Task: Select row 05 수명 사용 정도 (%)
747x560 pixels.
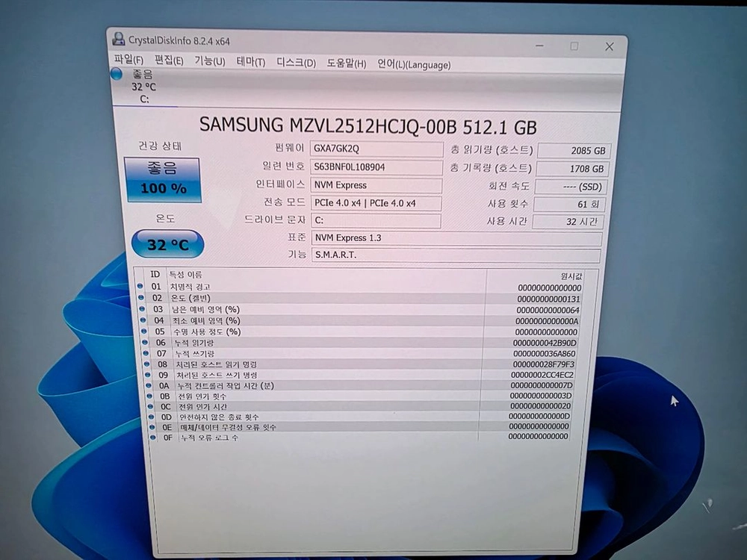Action: pos(360,332)
